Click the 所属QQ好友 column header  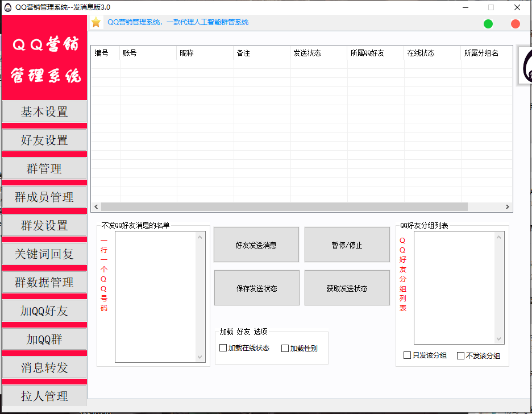coord(376,53)
